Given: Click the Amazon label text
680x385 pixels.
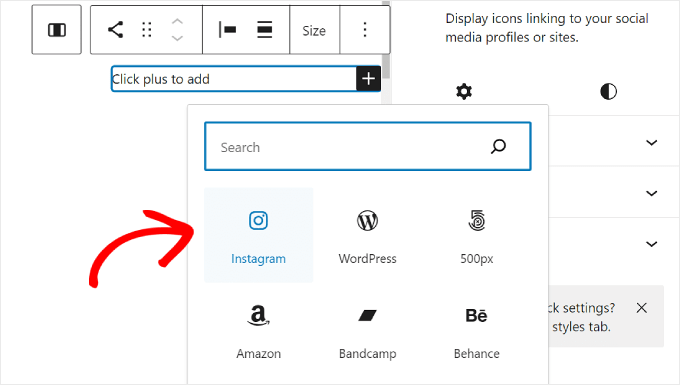Looking at the screenshot, I should pyautogui.click(x=258, y=354).
